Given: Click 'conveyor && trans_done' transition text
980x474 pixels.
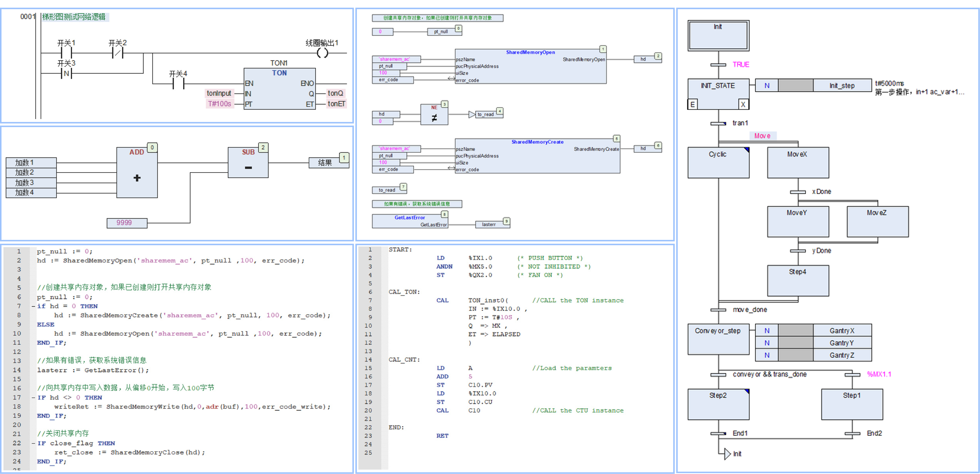Looking at the screenshot, I should 770,374.
